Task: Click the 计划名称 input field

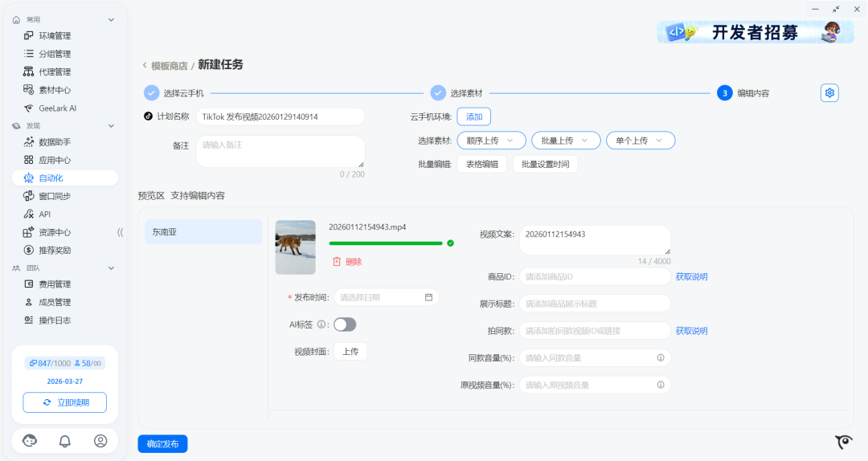Action: pyautogui.click(x=280, y=116)
